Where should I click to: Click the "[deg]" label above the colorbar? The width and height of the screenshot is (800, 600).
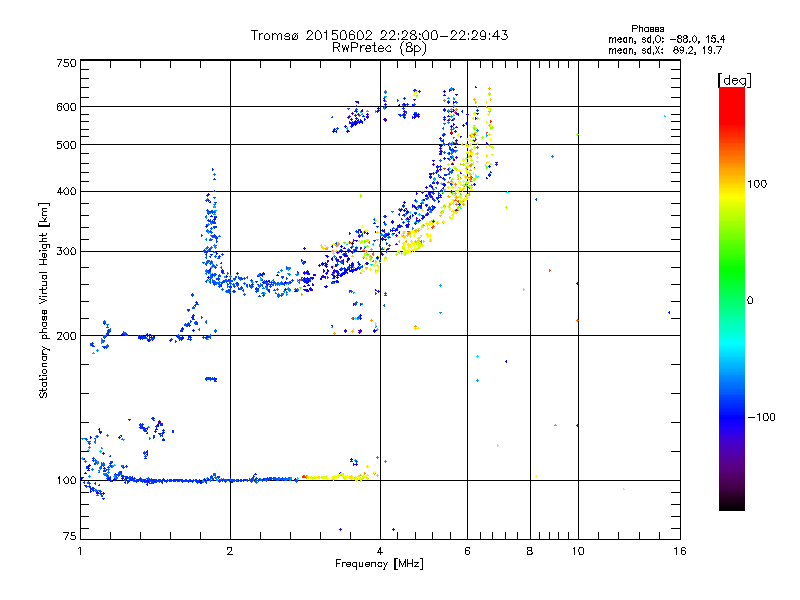click(x=734, y=81)
